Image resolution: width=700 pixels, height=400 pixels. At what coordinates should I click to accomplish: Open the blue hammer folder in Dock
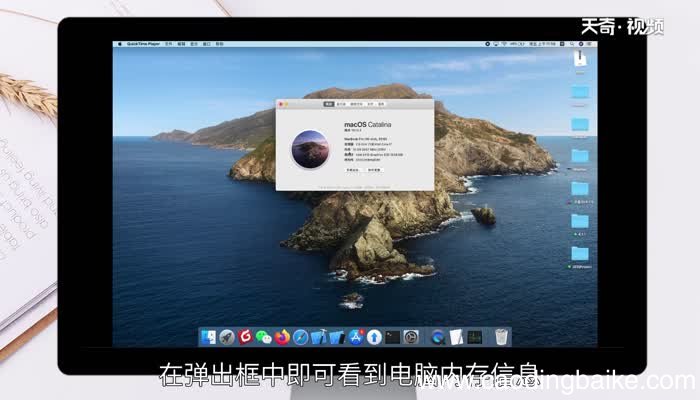click(319, 338)
